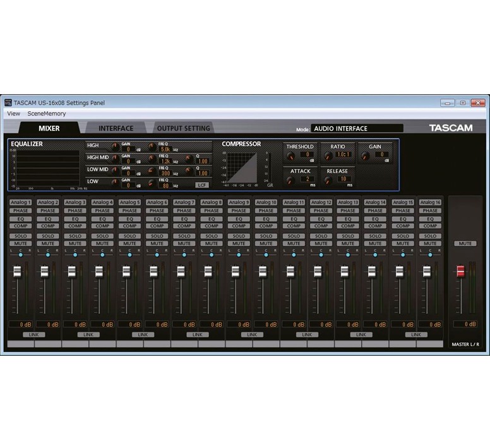Click the EQ HIGH gain knob
Viewport: 490px width, 448px height.
click(x=114, y=146)
